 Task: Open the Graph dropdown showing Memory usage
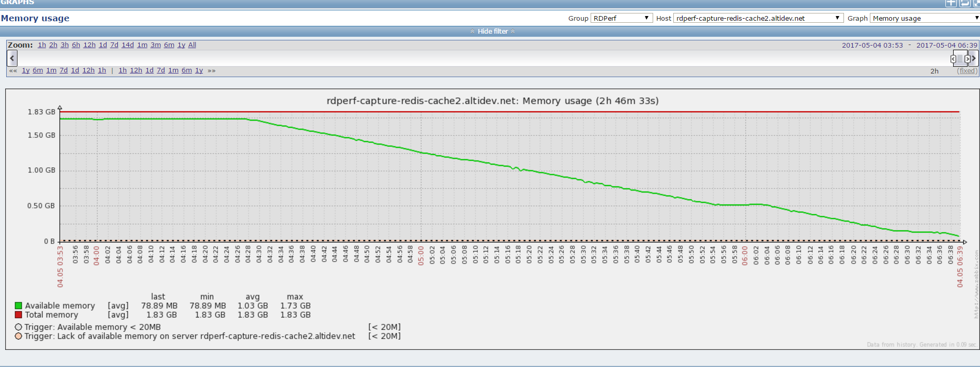(925, 18)
